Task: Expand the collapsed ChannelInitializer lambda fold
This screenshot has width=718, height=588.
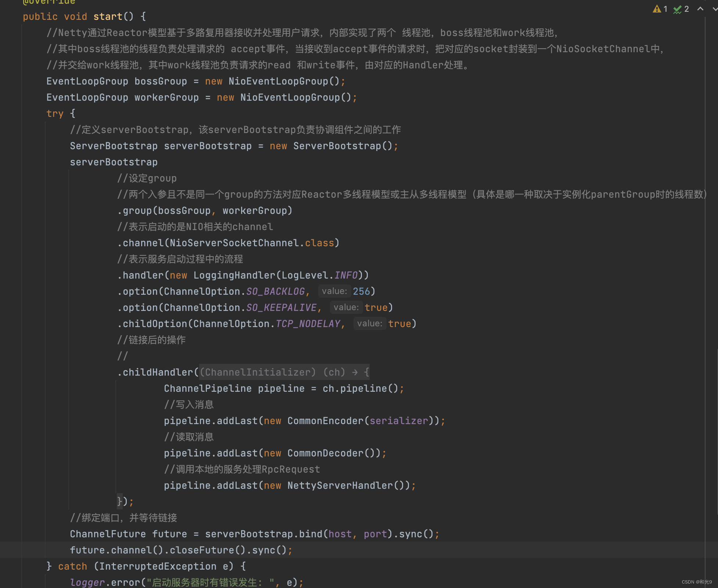Action: click(284, 372)
